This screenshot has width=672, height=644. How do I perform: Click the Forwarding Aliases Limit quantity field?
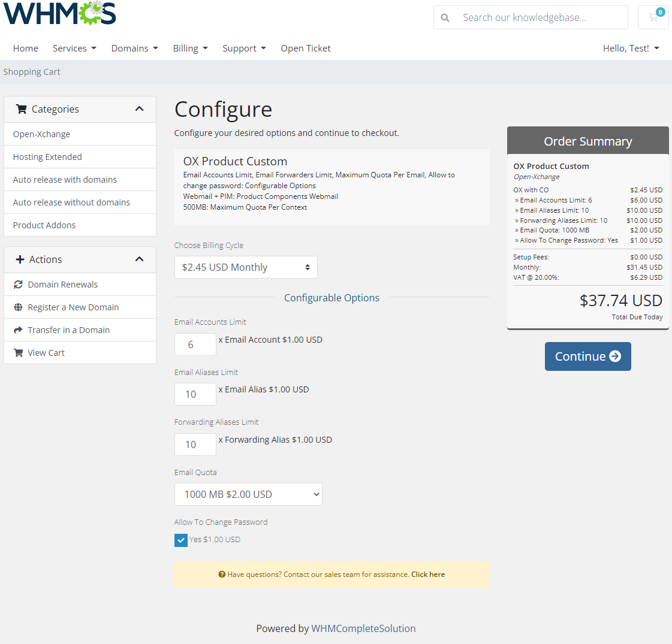pyautogui.click(x=195, y=445)
